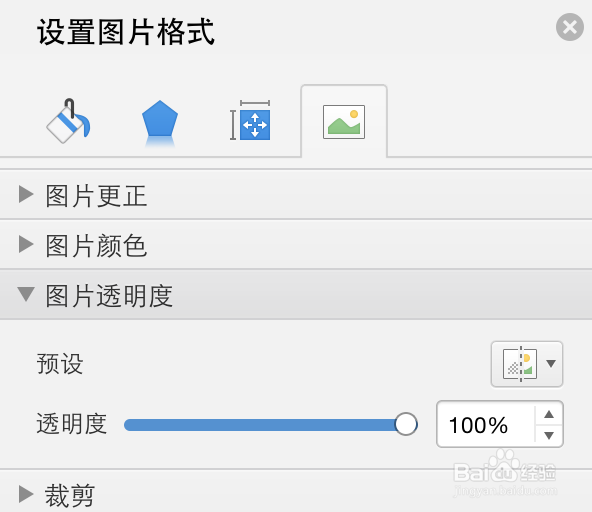Screen dimensions: 592x512
Task: Click the 图片更正 section header
Action: coord(296,195)
